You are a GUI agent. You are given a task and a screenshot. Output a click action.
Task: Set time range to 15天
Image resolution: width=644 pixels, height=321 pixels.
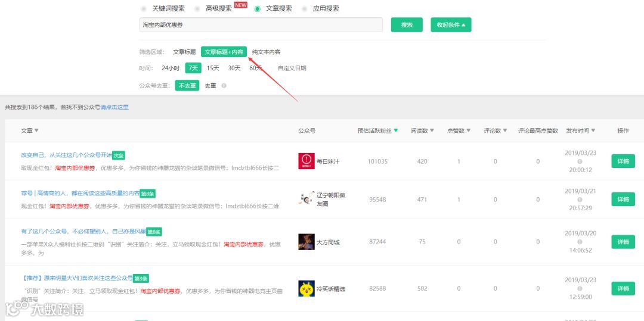pos(213,68)
